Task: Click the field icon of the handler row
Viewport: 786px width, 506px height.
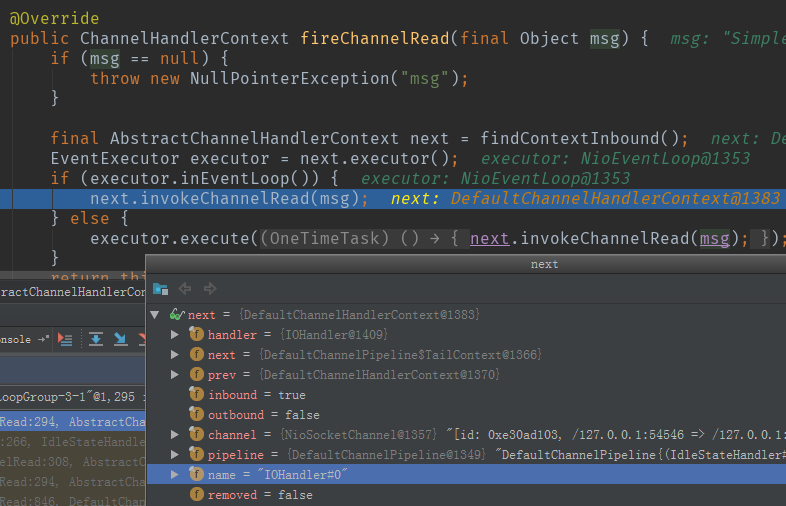Action: (196, 334)
